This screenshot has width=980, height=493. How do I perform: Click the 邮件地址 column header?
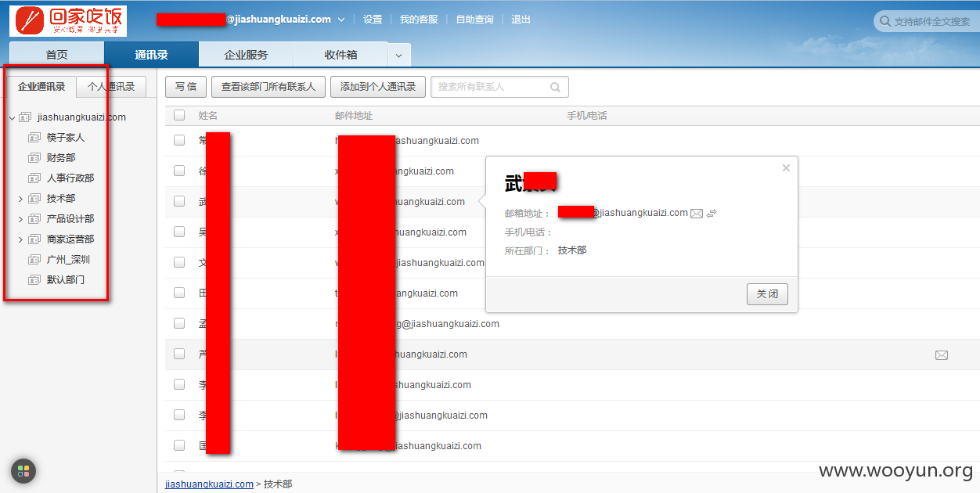pos(354,116)
